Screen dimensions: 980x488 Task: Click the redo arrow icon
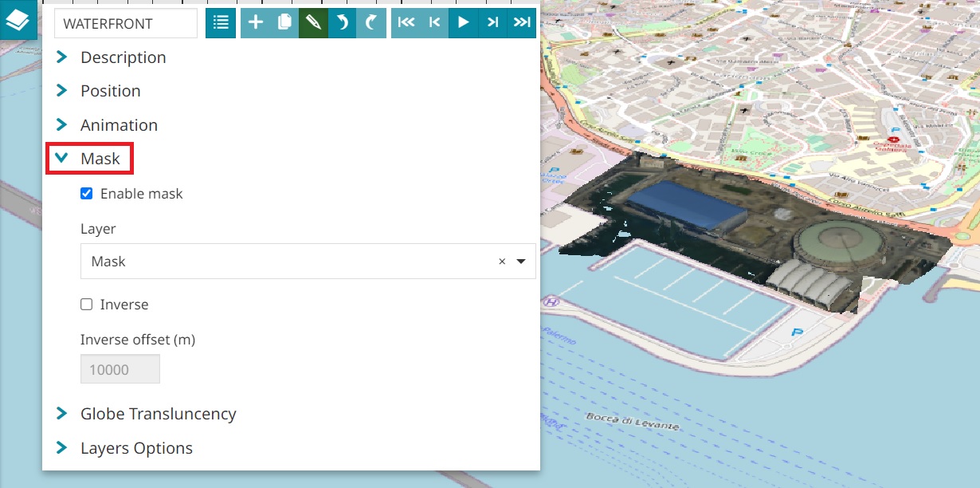[371, 23]
